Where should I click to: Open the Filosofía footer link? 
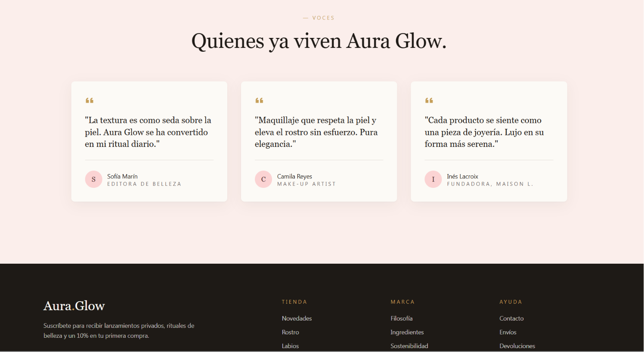402,318
